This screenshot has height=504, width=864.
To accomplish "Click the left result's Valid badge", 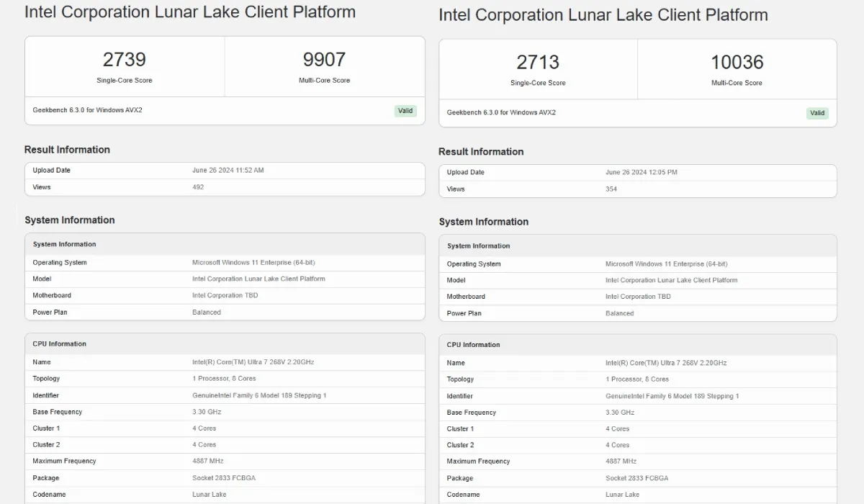I will [x=405, y=111].
